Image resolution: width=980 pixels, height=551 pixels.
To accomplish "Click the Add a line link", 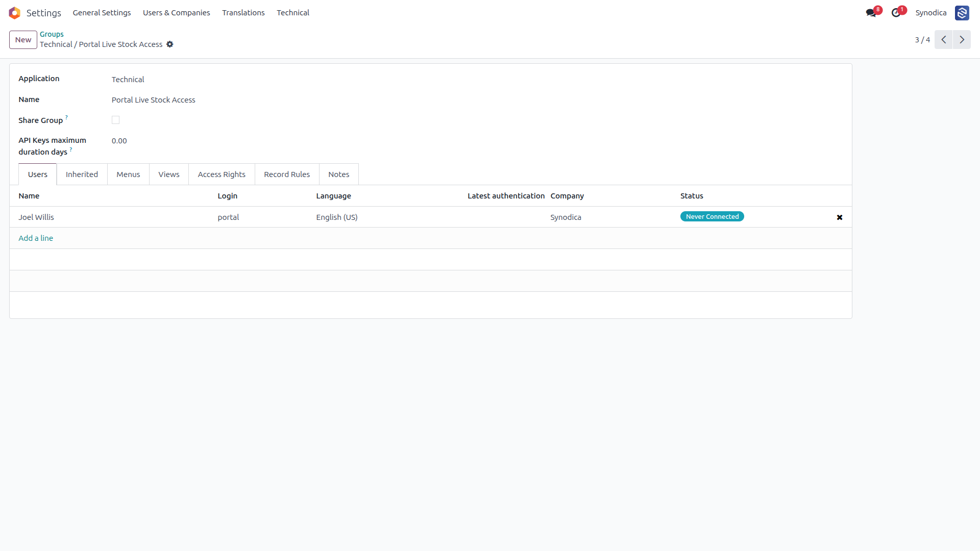I will click(36, 238).
